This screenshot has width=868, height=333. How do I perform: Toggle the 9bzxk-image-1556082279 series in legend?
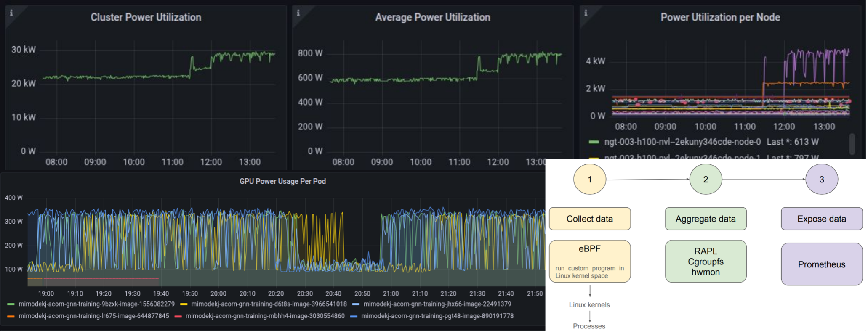pos(96,304)
